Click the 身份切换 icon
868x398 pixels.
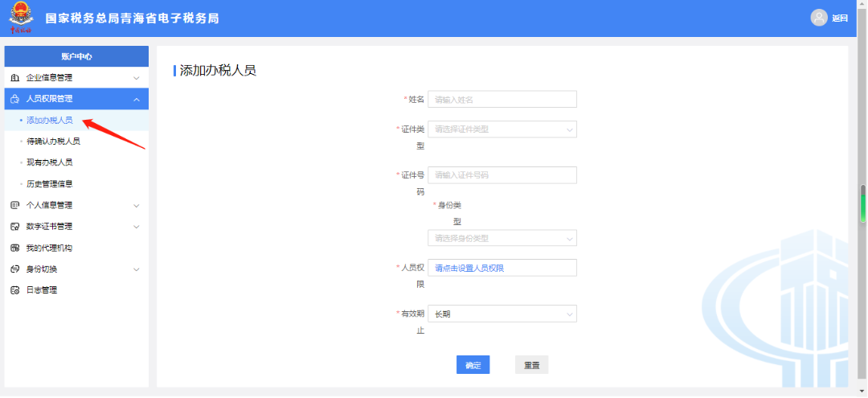tap(15, 269)
